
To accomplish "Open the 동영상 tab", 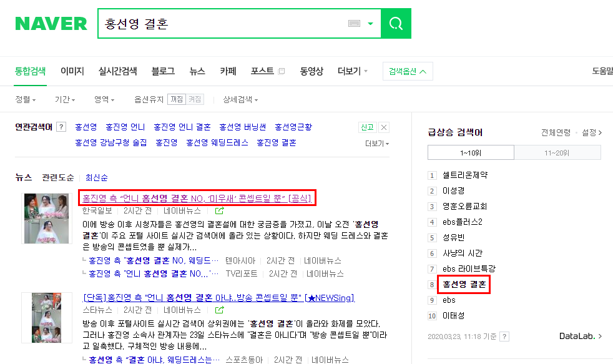I will (x=311, y=71).
